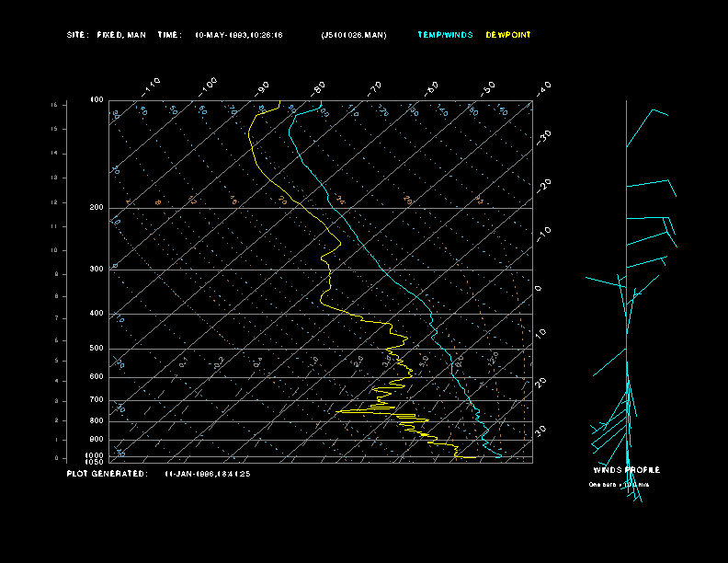Click the -110 temperature axis label
The height and width of the screenshot is (563, 728).
[152, 86]
